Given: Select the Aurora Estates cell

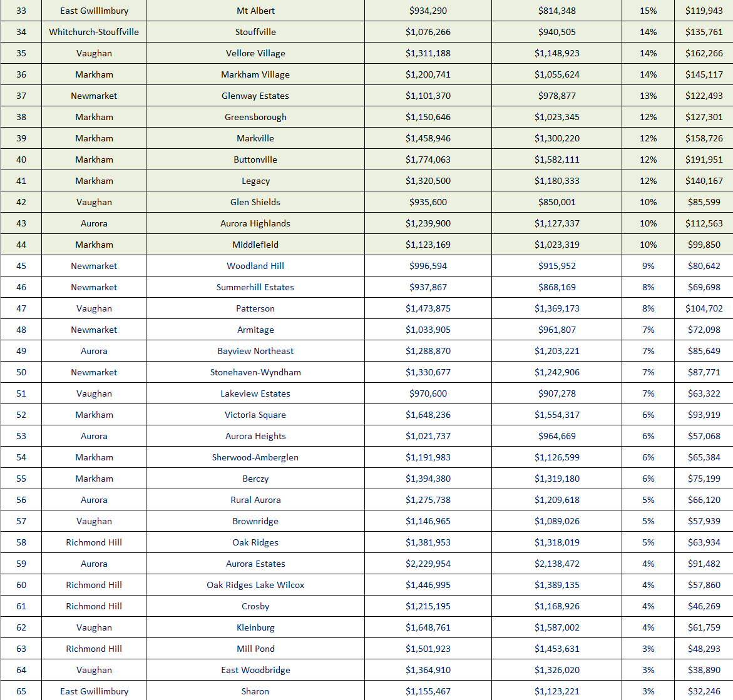Looking at the screenshot, I should click(x=255, y=564).
